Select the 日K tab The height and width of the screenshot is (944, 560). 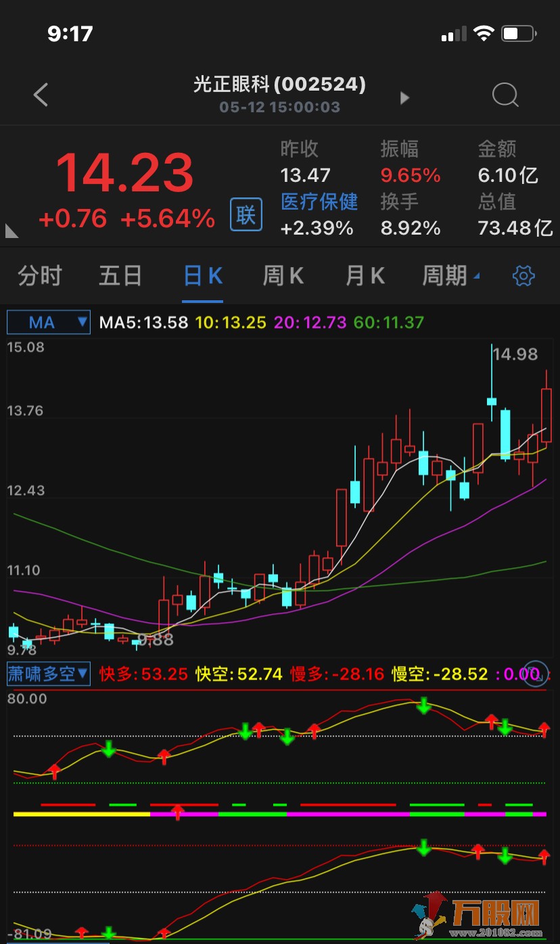203,276
